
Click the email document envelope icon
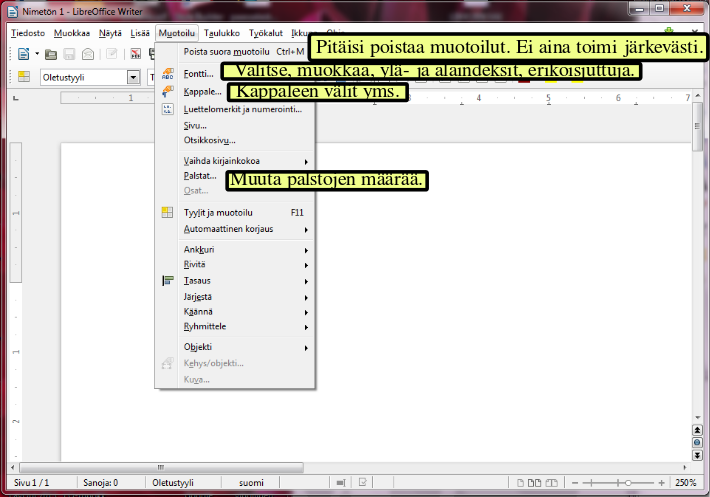(88, 55)
